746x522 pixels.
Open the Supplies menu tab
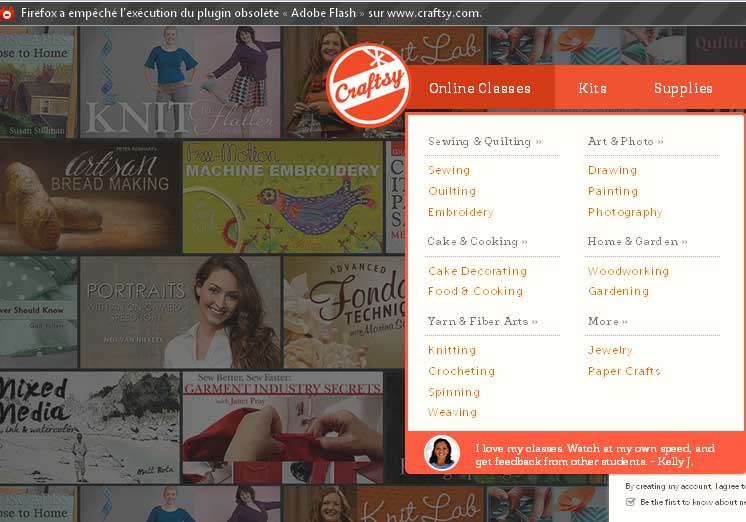click(683, 88)
